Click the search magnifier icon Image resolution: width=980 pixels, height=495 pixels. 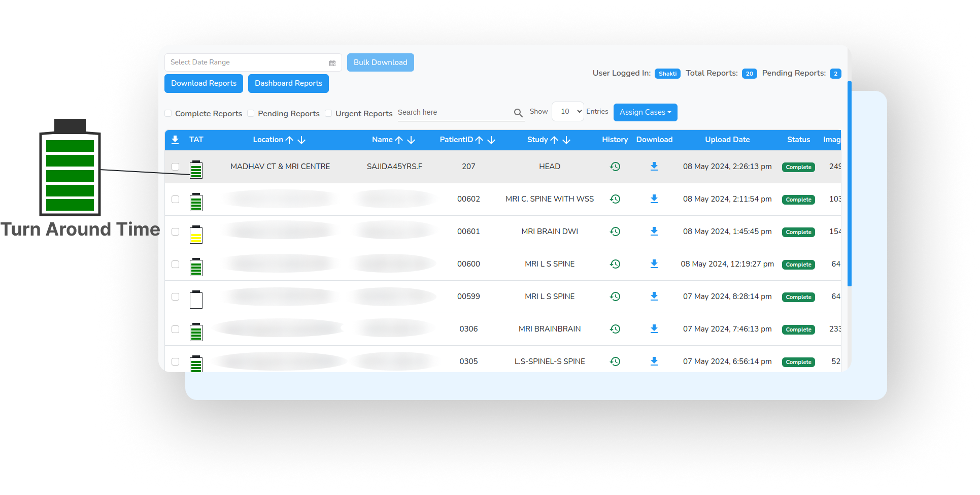click(518, 113)
